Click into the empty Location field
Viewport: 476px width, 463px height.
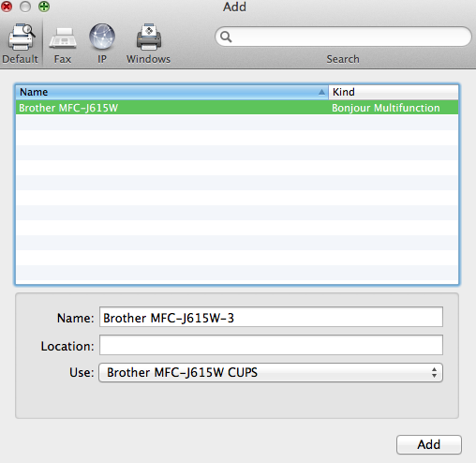pyautogui.click(x=271, y=345)
